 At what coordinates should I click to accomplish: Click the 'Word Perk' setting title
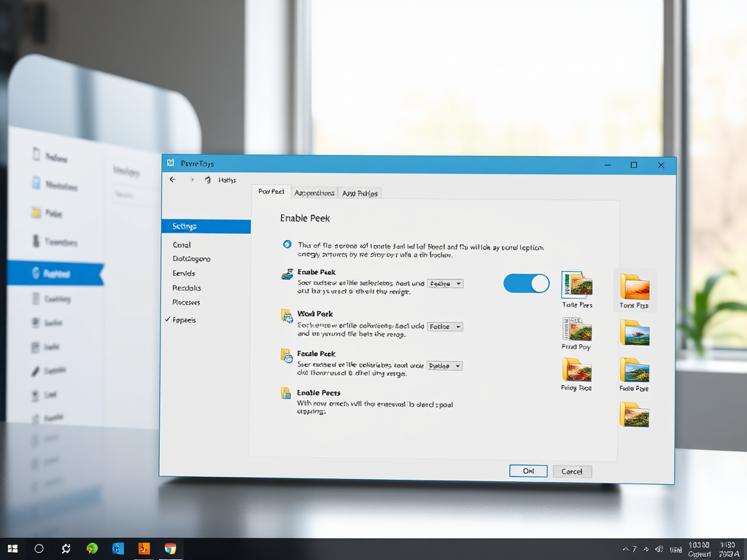click(x=315, y=314)
